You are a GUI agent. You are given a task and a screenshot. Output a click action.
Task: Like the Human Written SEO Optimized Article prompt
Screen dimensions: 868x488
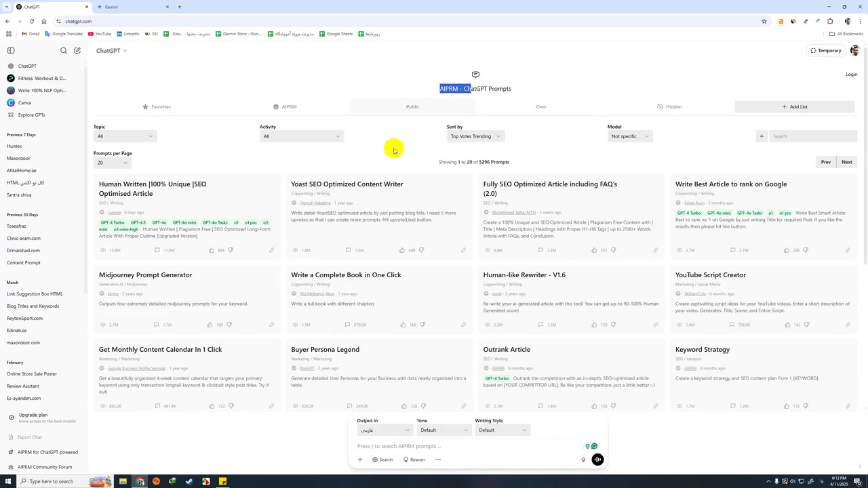pos(212,250)
